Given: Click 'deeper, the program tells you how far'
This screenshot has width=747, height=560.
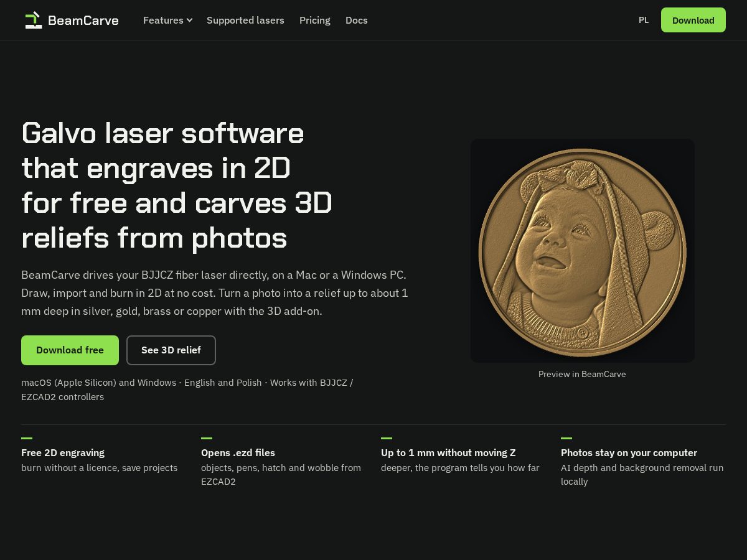Looking at the screenshot, I should tap(460, 468).
